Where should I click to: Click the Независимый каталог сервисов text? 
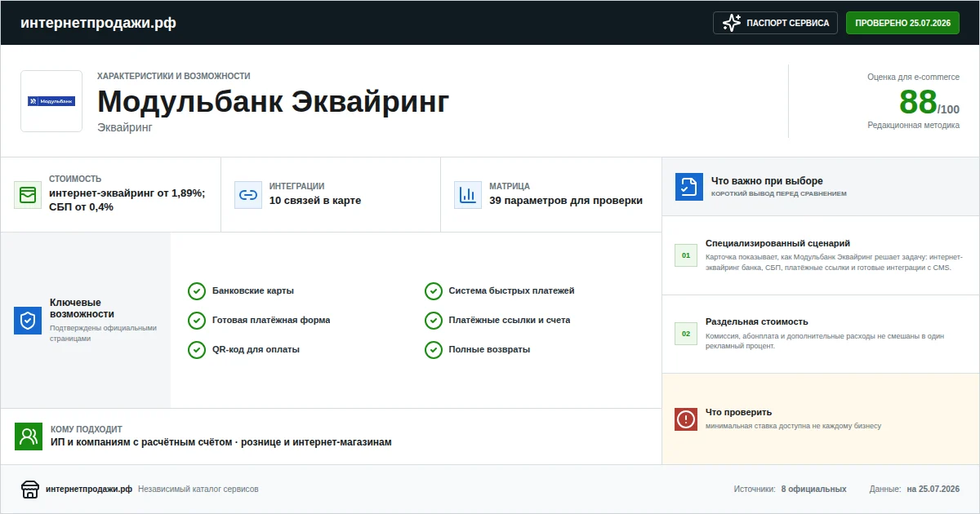198,490
